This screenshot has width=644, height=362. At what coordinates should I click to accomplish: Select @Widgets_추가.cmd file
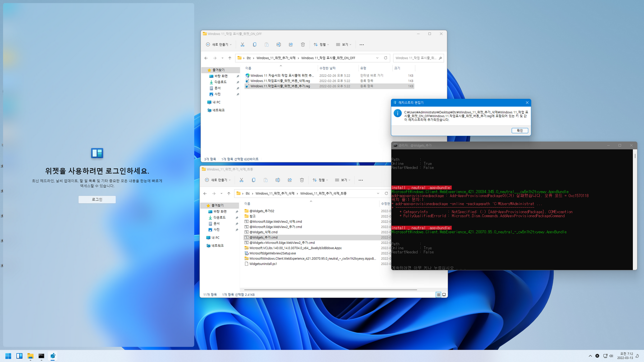point(263,237)
